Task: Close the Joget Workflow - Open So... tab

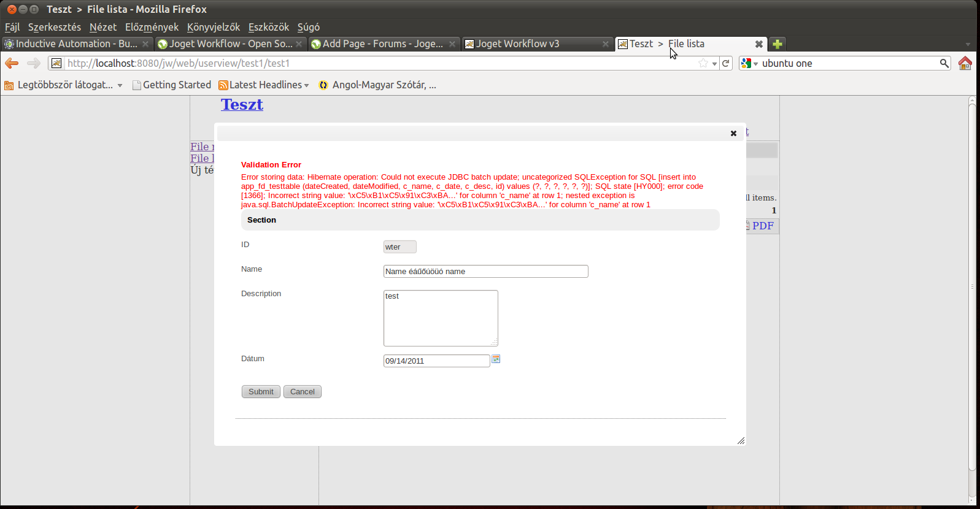Action: point(299,44)
